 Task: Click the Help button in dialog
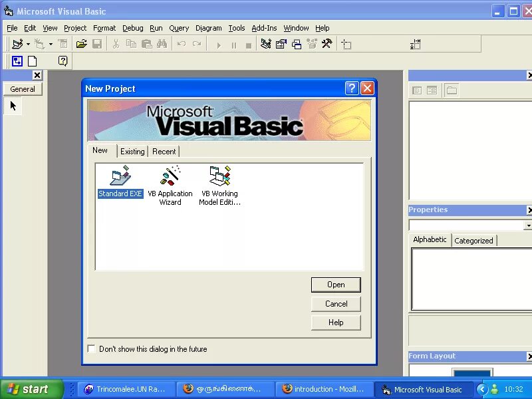click(336, 323)
